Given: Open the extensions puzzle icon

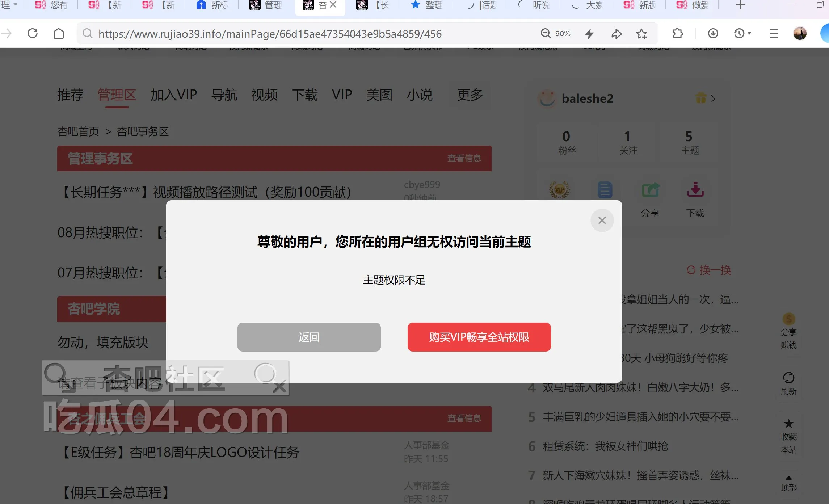Looking at the screenshot, I should pyautogui.click(x=677, y=34).
